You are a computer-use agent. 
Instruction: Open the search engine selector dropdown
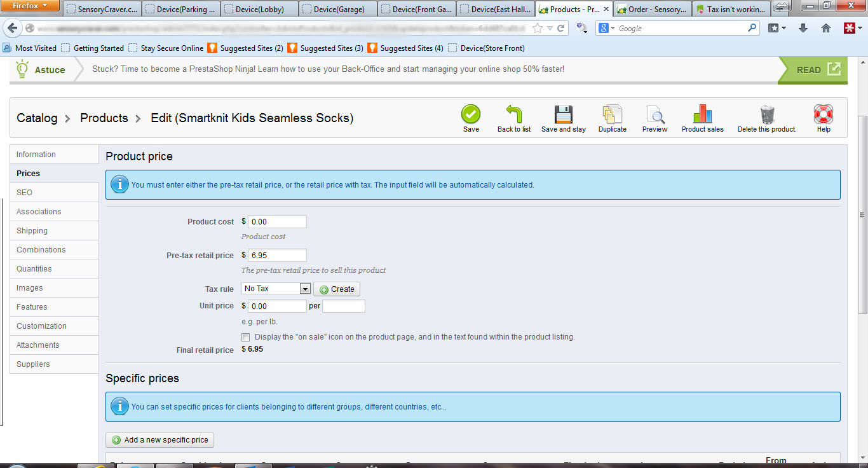tap(607, 29)
